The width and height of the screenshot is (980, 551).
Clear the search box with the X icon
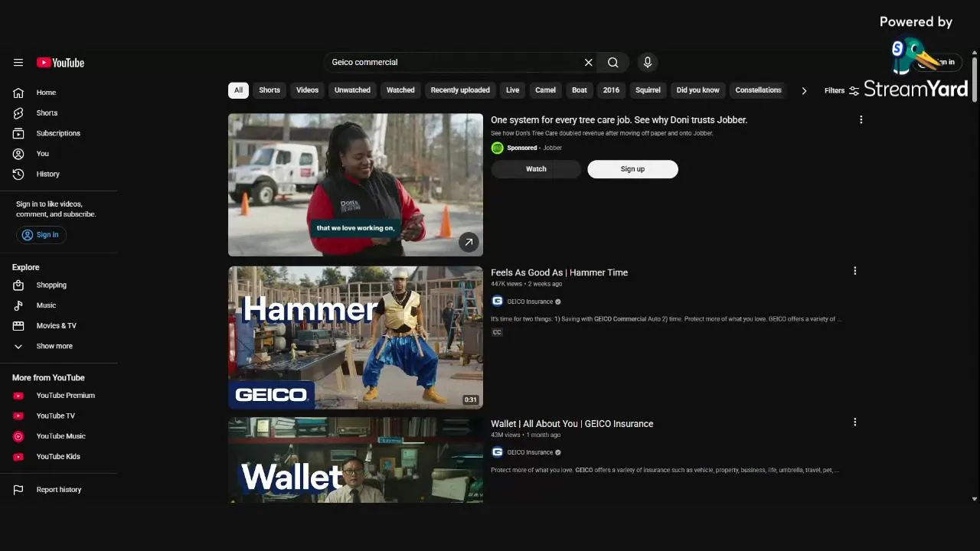tap(588, 63)
